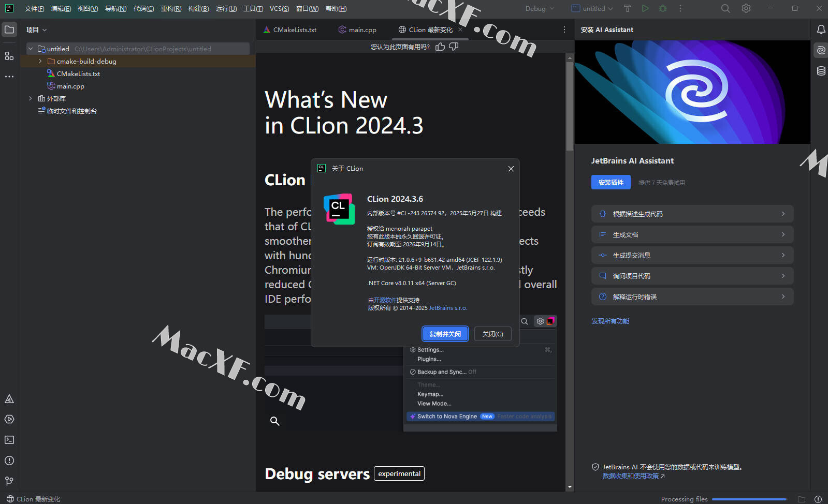Screen dimensions: 828x504
Task: Open the Structure tool window icon
Action: [9, 56]
